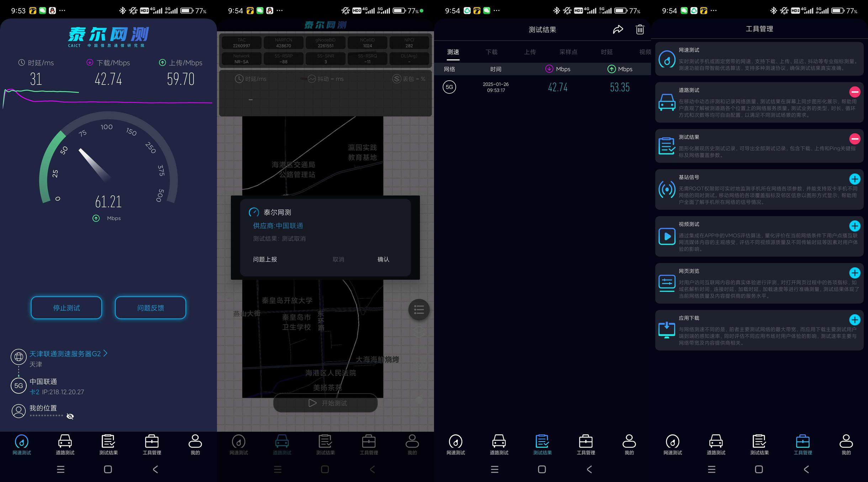This screenshot has height=482, width=868.
Task: Select 工具管理 in the results screen's bottom bar
Action: coord(586,445)
